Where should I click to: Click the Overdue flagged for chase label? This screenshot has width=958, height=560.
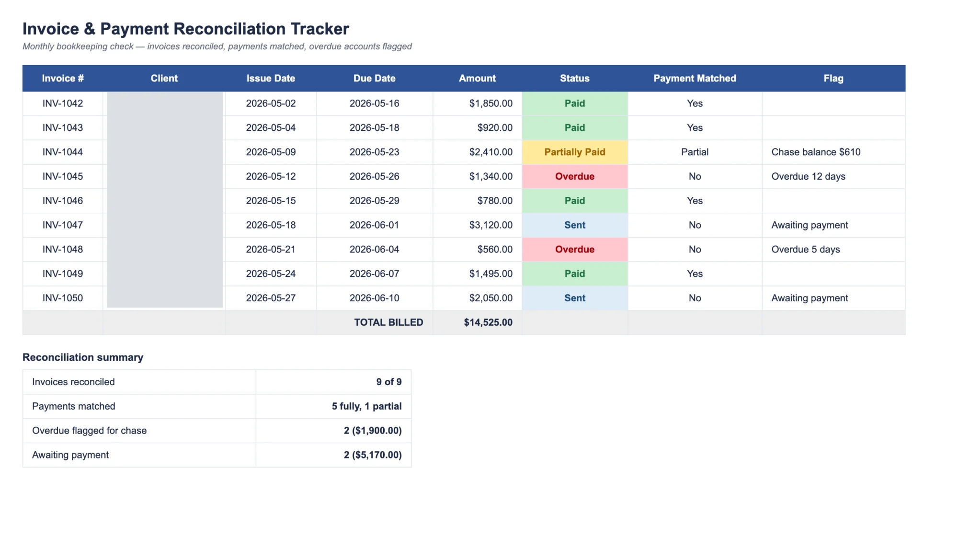(90, 431)
